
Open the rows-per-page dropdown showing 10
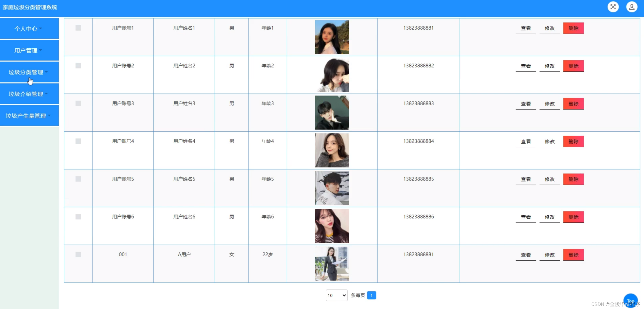336,295
